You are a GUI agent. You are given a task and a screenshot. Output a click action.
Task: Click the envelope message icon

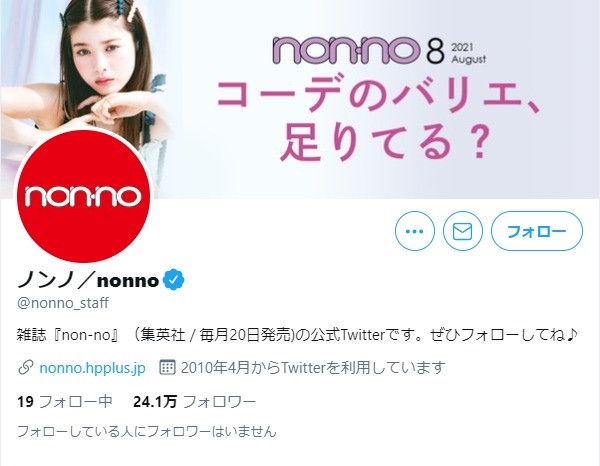(463, 231)
